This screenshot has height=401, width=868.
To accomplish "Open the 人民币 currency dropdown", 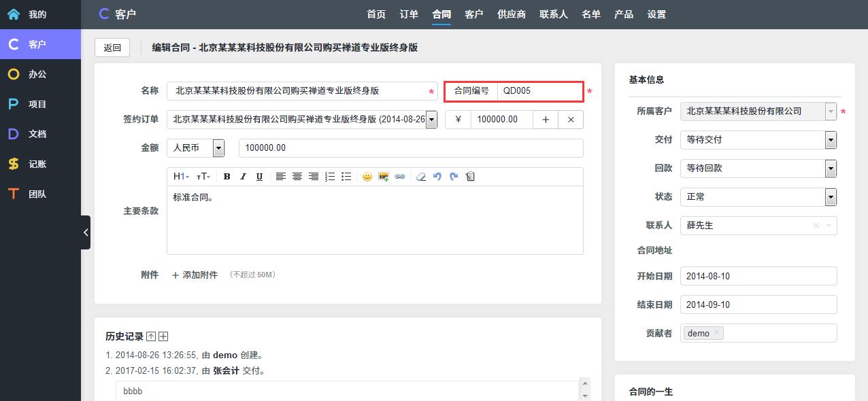I will click(x=218, y=147).
